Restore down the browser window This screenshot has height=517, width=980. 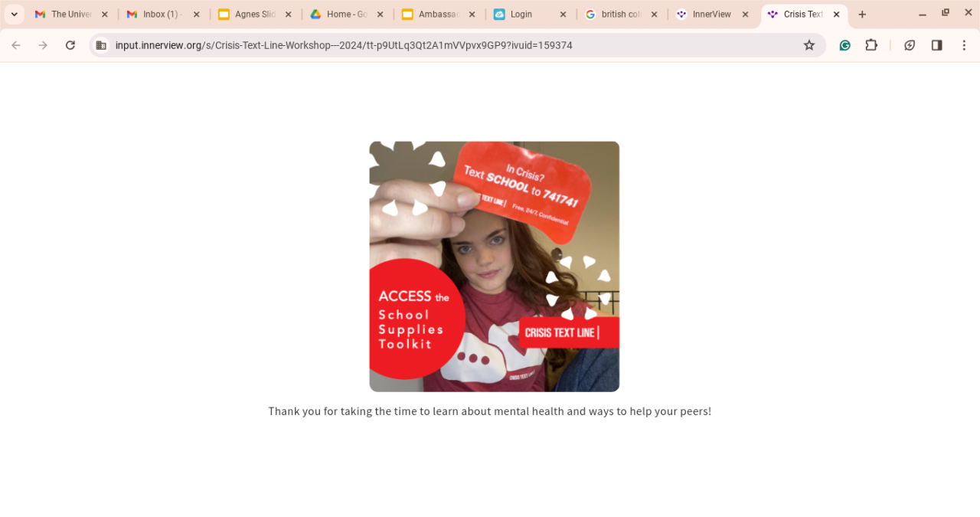[x=946, y=14]
